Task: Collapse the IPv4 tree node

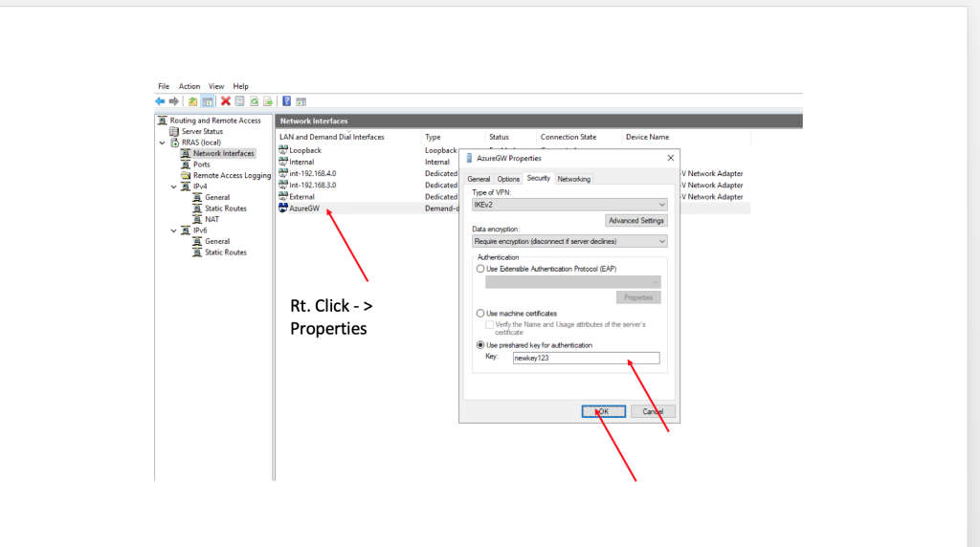Action: [173, 186]
